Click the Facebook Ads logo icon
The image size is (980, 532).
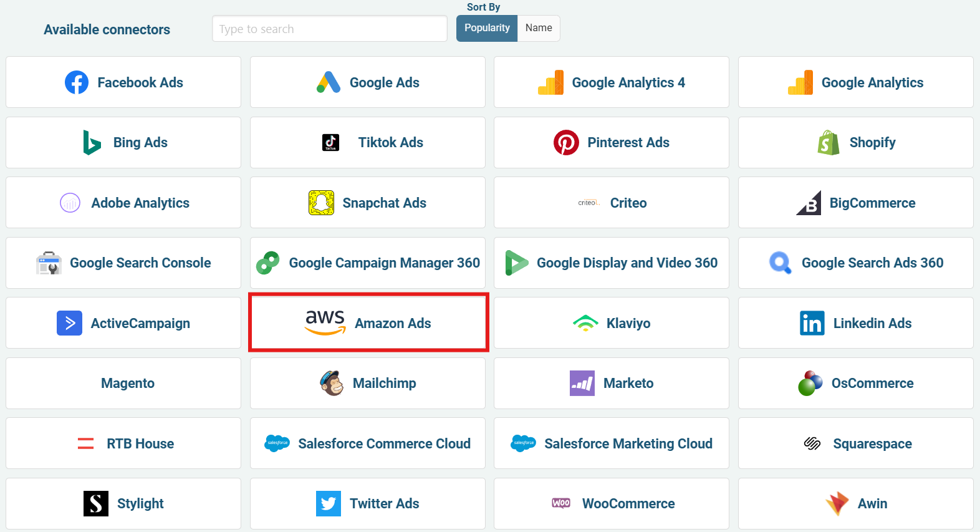(77, 82)
